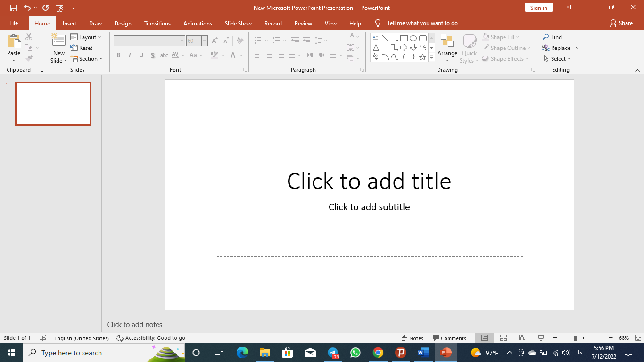The height and width of the screenshot is (362, 644).
Task: Toggle the Notes pane
Action: 412,338
